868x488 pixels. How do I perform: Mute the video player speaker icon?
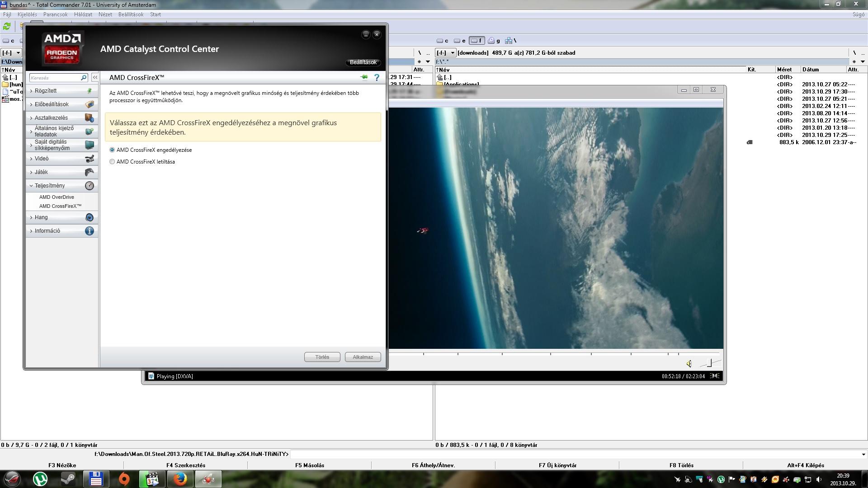689,364
